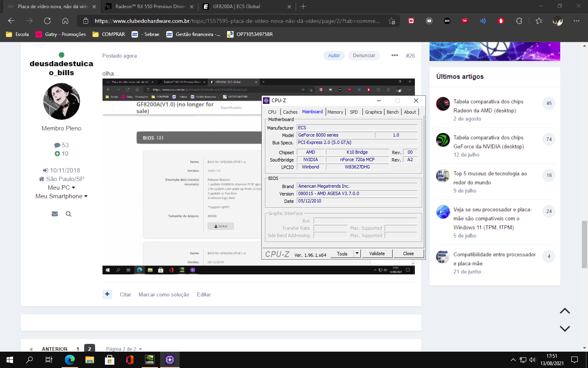The width and height of the screenshot is (588, 368).
Task: Open the Tools dropdown arrow in CPU-Z
Action: click(357, 254)
